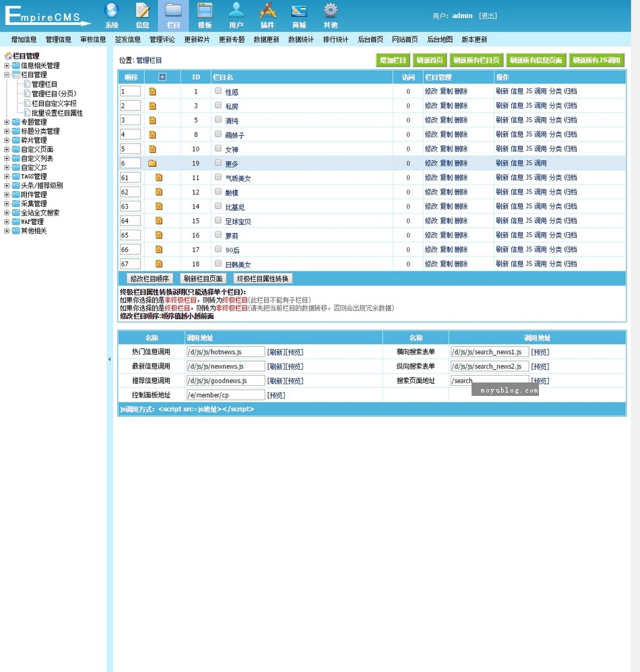Image resolution: width=640 pixels, height=672 pixels.
Task: Open 批量设置栏目属性 in the sidebar tree
Action: [57, 113]
